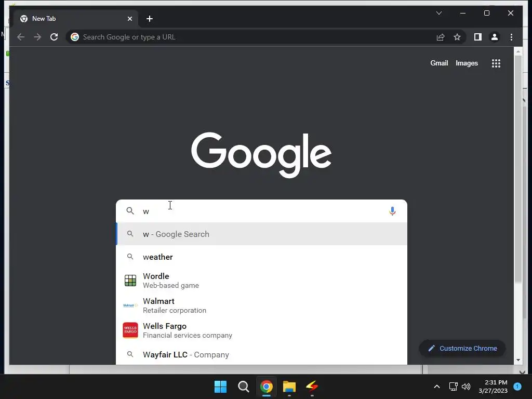Viewport: 532px width, 399px height.
Task: Click the Google logo
Action: [x=261, y=155]
